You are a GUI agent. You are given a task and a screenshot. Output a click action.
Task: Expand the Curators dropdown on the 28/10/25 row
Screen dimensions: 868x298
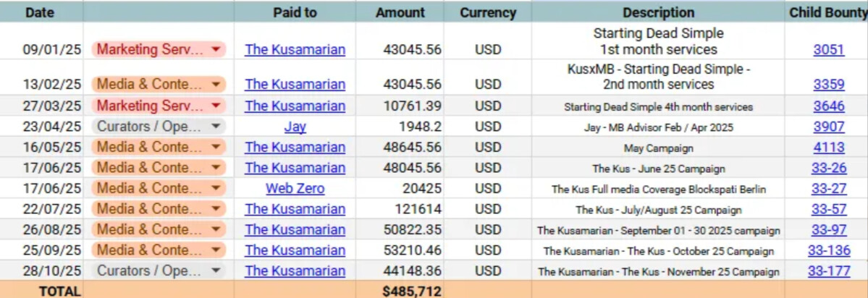[x=216, y=271]
